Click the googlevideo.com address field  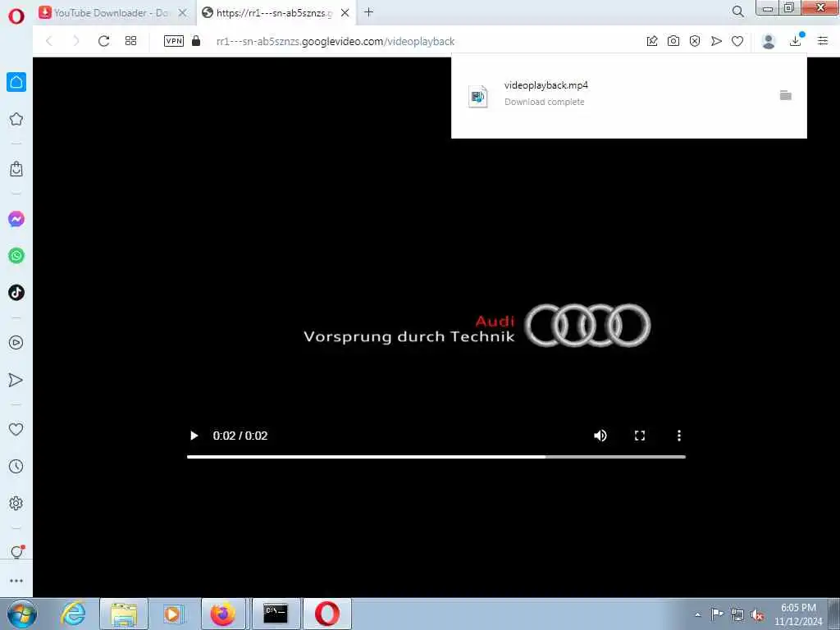[336, 41]
